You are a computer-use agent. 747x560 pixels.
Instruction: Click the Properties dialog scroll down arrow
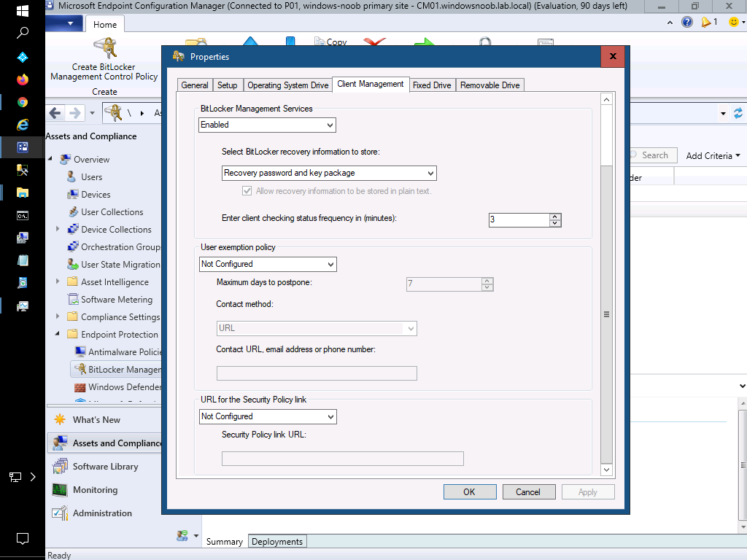pos(606,470)
